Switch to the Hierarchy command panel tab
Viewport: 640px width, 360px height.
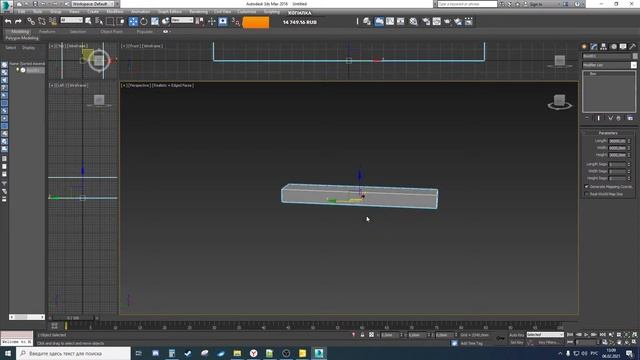(x=604, y=47)
